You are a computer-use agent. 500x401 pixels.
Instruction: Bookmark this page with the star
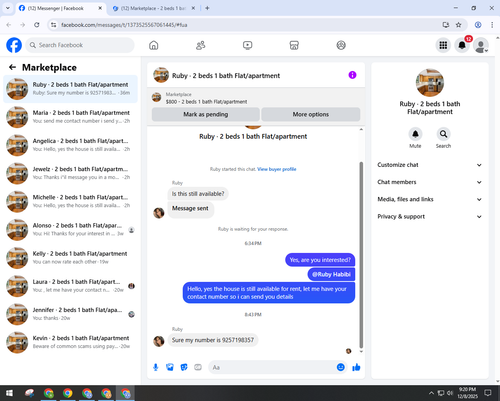click(x=459, y=25)
